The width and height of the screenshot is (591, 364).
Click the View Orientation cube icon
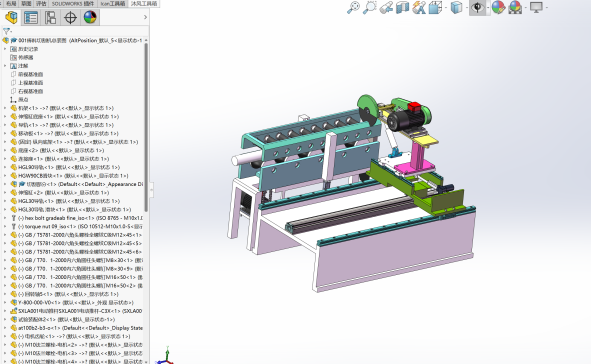click(x=435, y=8)
